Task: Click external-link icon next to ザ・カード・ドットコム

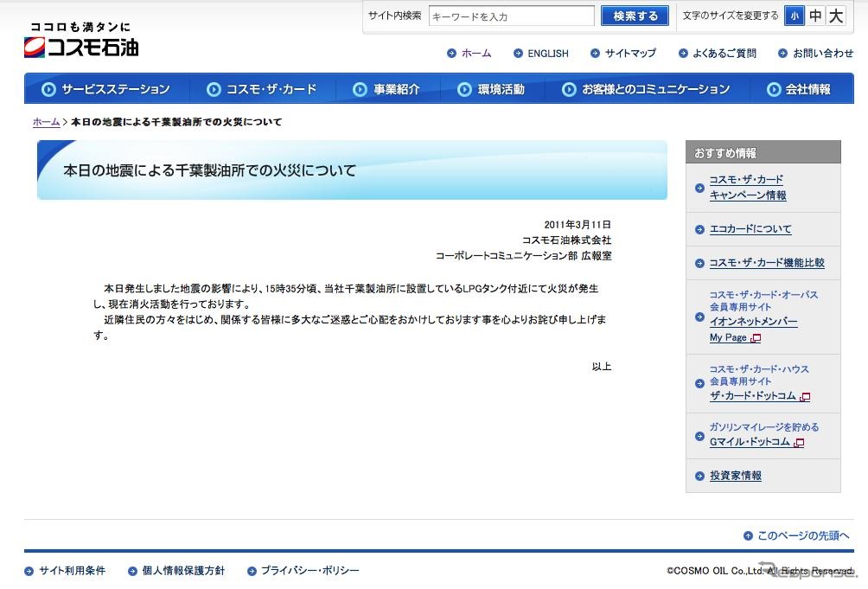Action: (806, 397)
